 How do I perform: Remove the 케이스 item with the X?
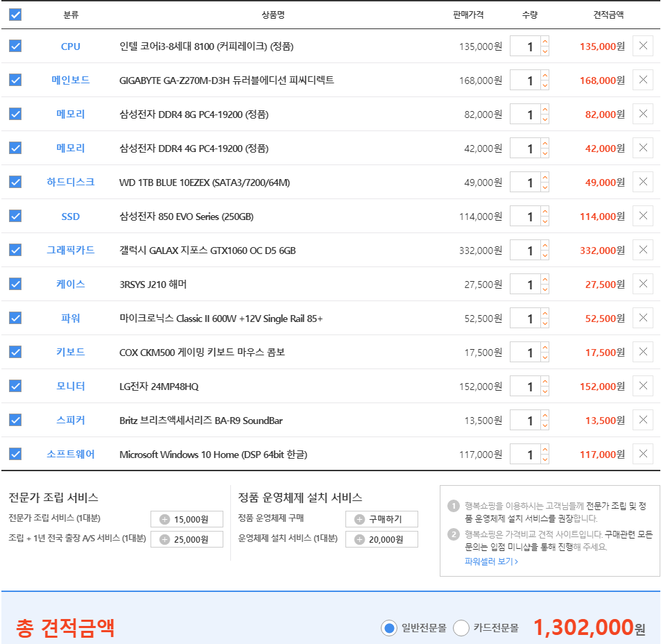point(643,284)
